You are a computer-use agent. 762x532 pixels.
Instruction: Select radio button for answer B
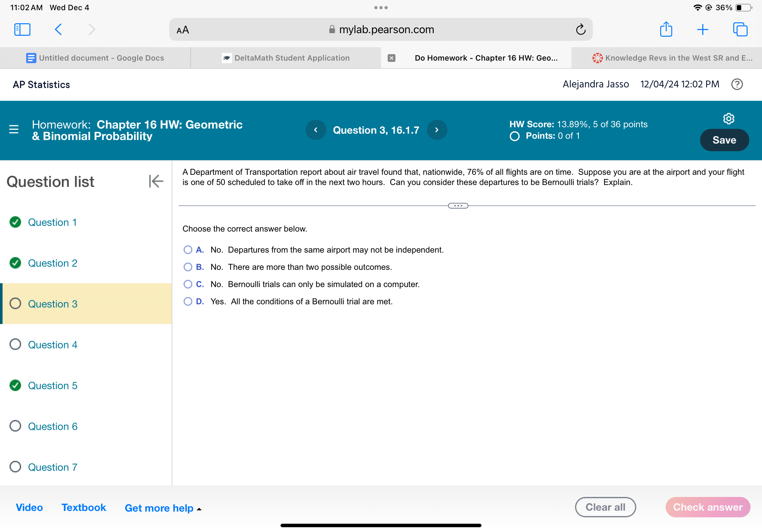188,267
